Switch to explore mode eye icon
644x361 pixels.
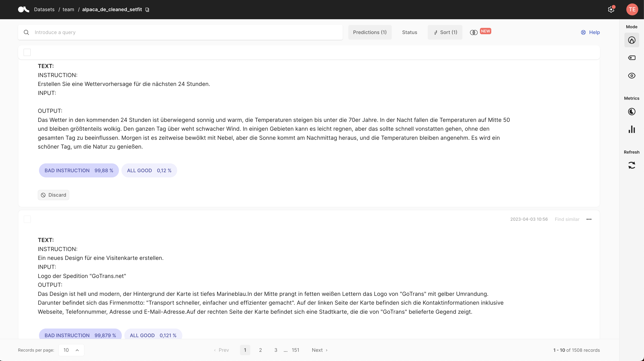click(632, 76)
